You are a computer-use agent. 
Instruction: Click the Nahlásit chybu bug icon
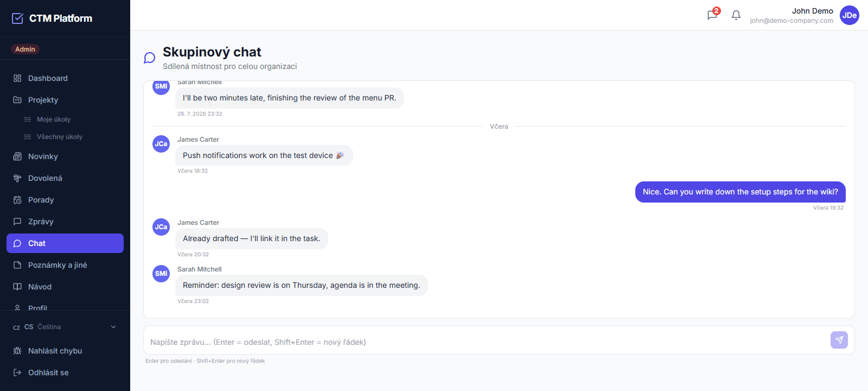tap(17, 351)
